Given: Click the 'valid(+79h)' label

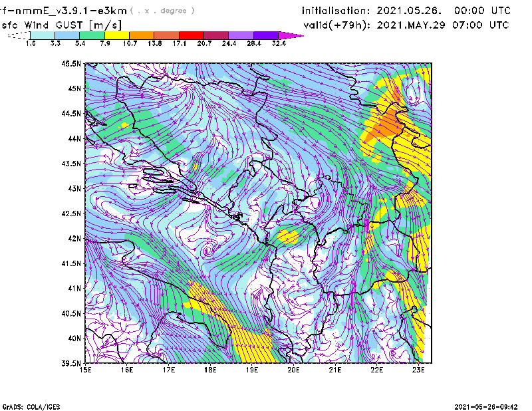Looking at the screenshot, I should (x=337, y=25).
